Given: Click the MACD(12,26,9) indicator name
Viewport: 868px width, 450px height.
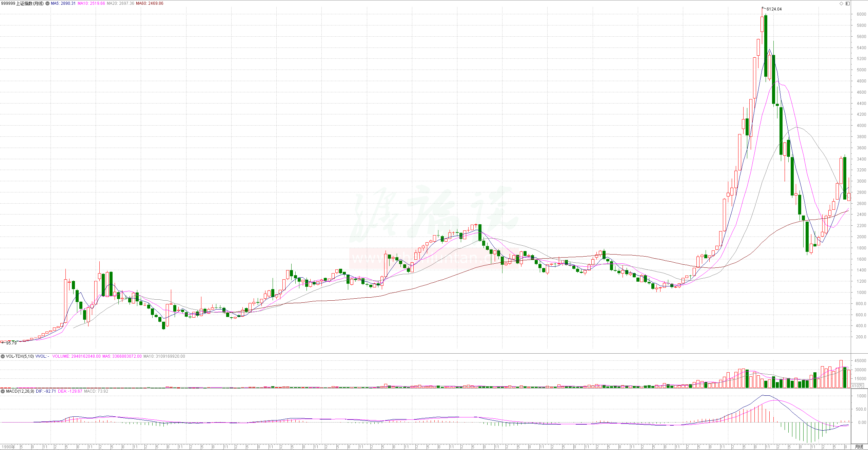Looking at the screenshot, I should click(x=20, y=391).
